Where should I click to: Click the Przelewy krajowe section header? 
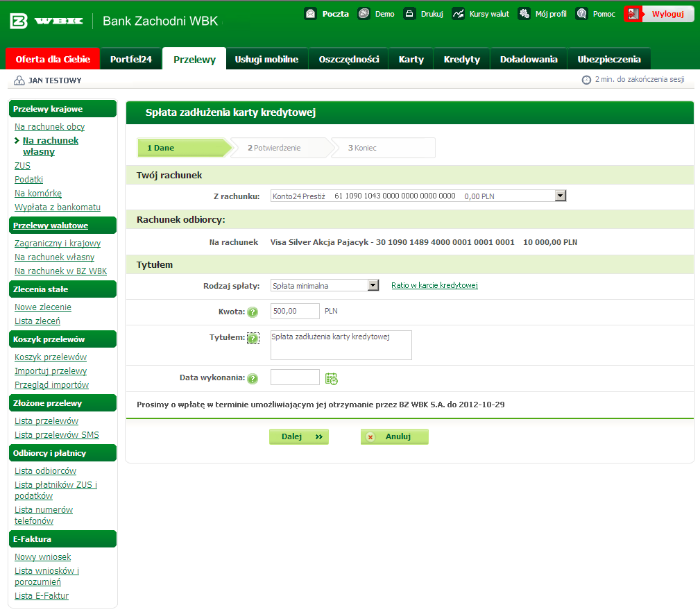pos(62,109)
